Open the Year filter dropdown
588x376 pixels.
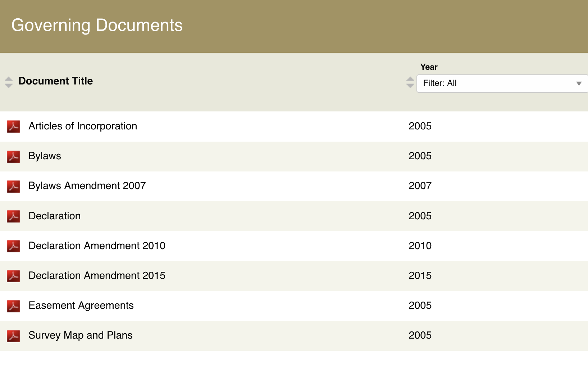(x=502, y=83)
